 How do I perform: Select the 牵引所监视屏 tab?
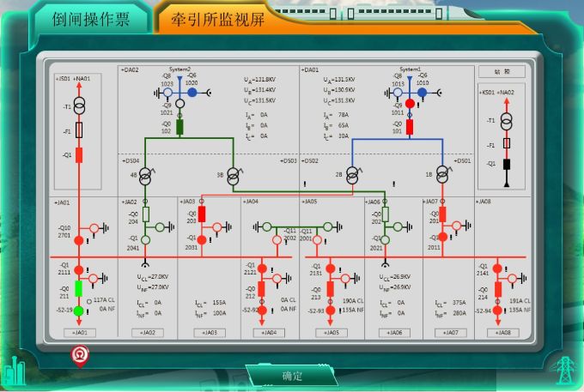click(216, 18)
